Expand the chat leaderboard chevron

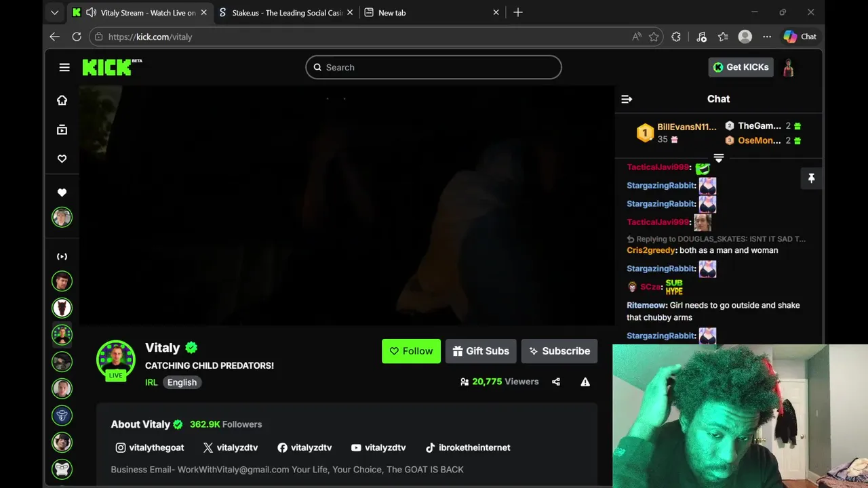[719, 158]
